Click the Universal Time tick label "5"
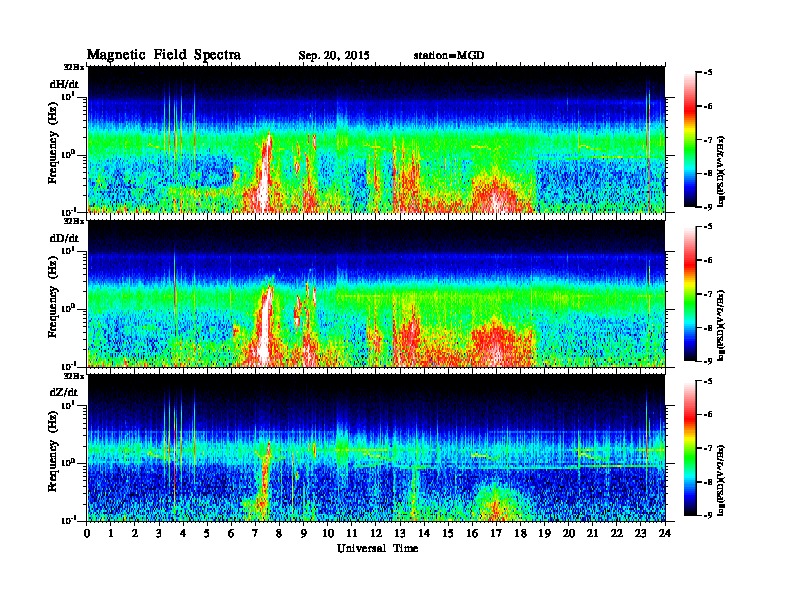 point(207,534)
